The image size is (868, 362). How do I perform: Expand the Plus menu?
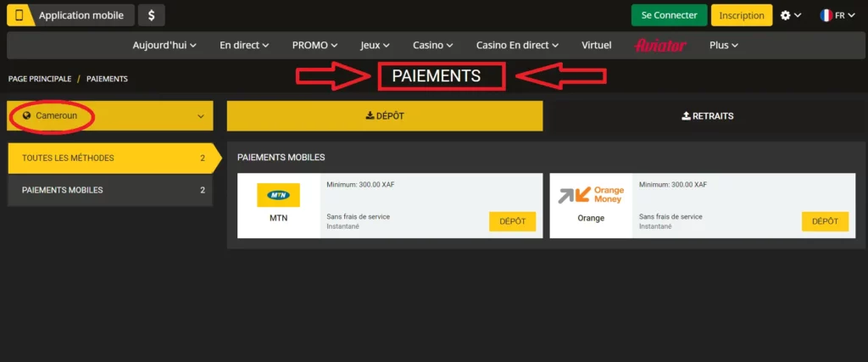724,46
